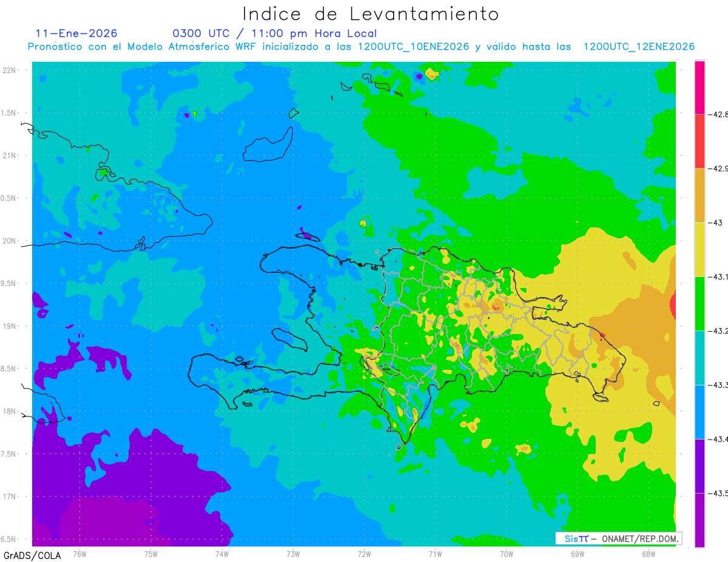
Task: Select the yellow legend color segment
Action: click(x=699, y=250)
